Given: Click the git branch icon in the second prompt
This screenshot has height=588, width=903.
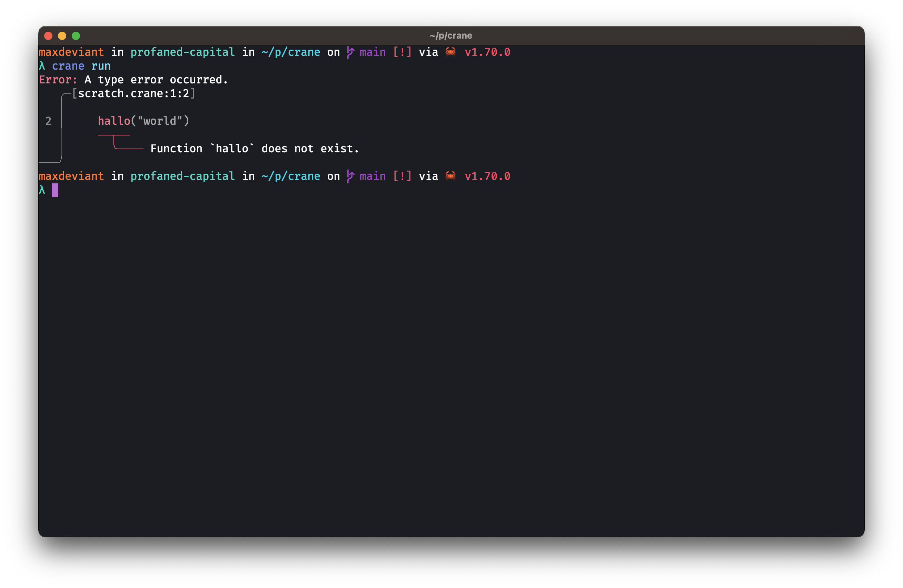Looking at the screenshot, I should 350,176.
